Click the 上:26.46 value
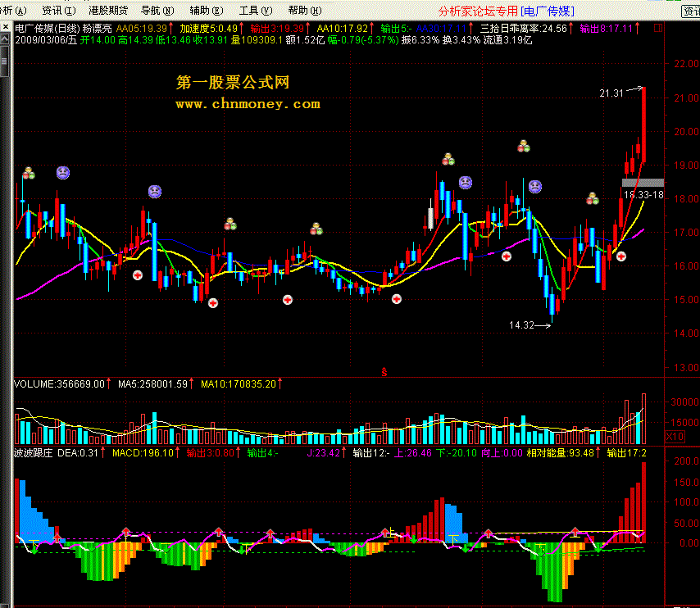Image resolution: width=700 pixels, height=608 pixels. (413, 452)
